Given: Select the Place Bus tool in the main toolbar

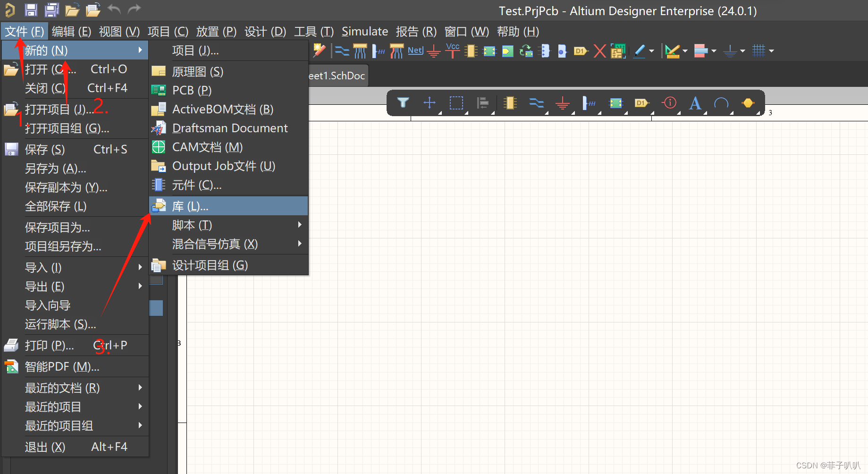Looking at the screenshot, I should 360,51.
